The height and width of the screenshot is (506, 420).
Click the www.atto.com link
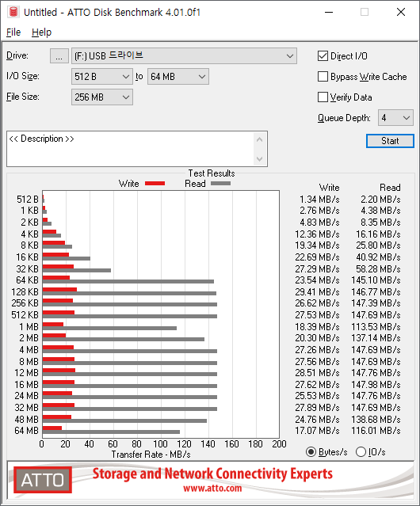tap(212, 488)
